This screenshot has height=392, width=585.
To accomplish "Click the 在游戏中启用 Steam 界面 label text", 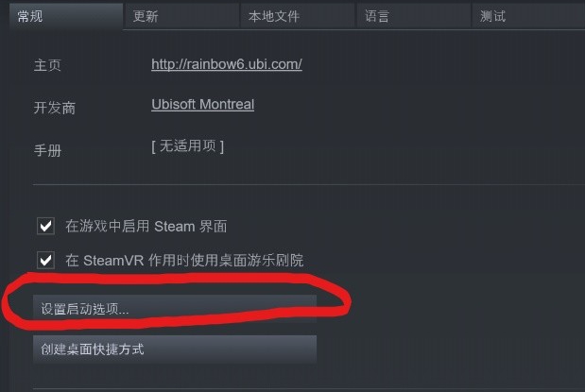I will pos(146,226).
